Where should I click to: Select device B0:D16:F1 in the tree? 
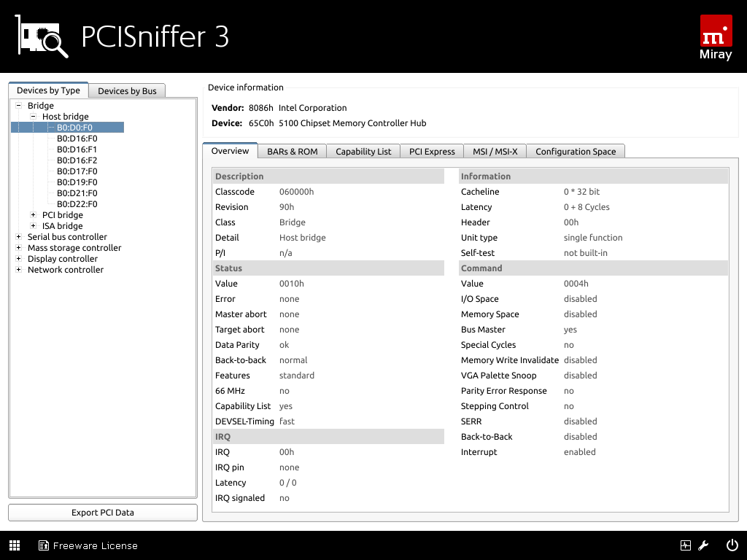(77, 149)
